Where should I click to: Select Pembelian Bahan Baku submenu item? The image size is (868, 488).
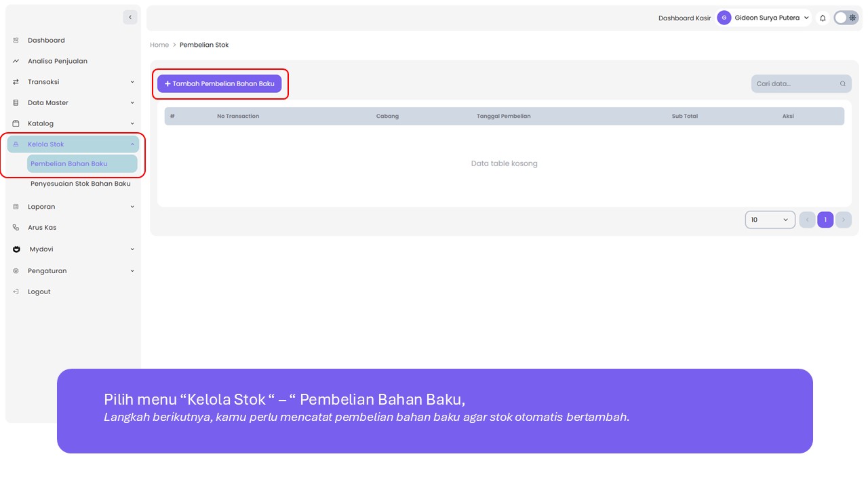click(82, 163)
